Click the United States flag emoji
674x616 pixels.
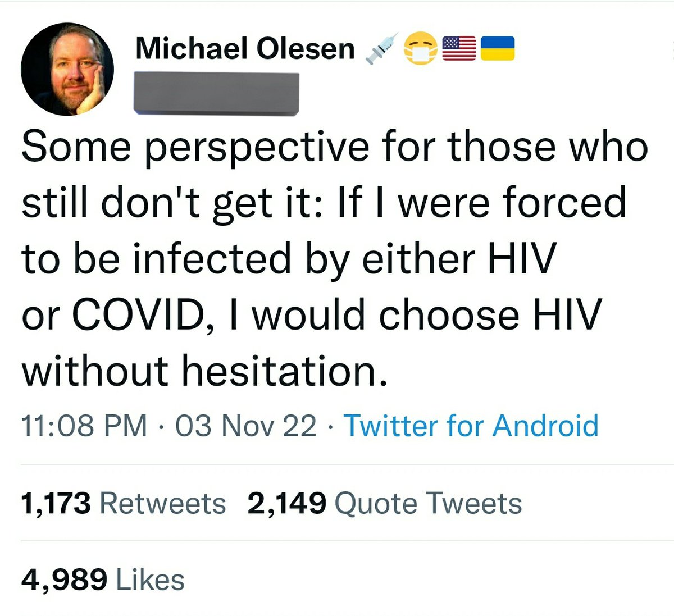459,48
